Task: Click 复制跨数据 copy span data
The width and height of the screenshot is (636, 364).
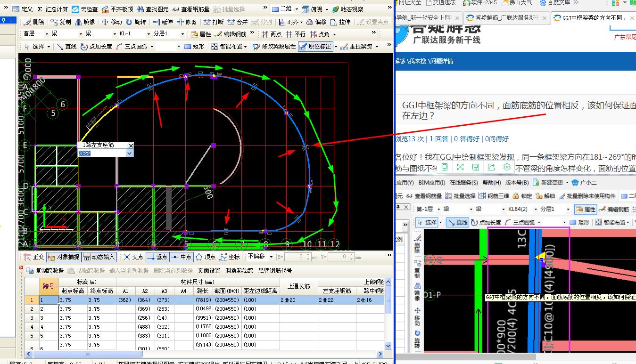Action: click(46, 270)
